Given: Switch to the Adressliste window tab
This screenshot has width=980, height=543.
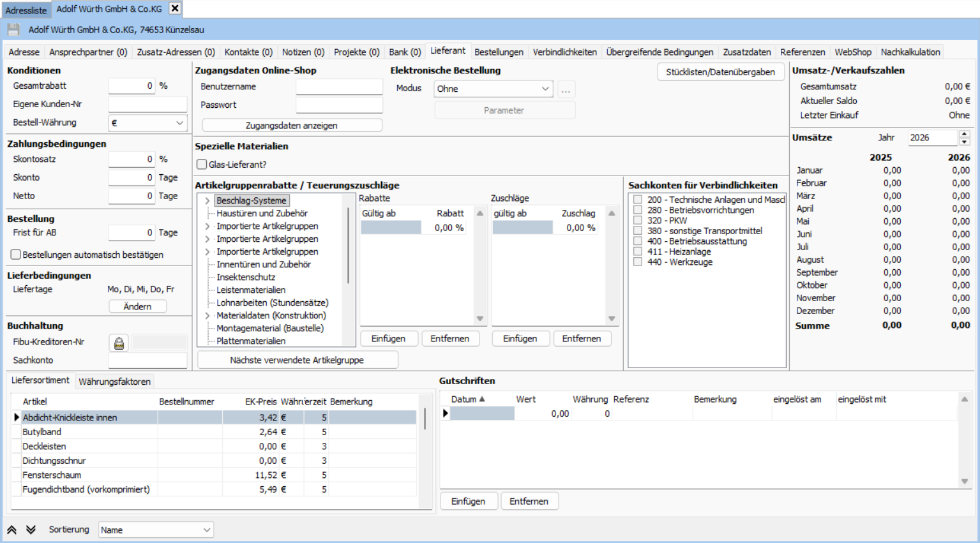Looking at the screenshot, I should point(26,10).
